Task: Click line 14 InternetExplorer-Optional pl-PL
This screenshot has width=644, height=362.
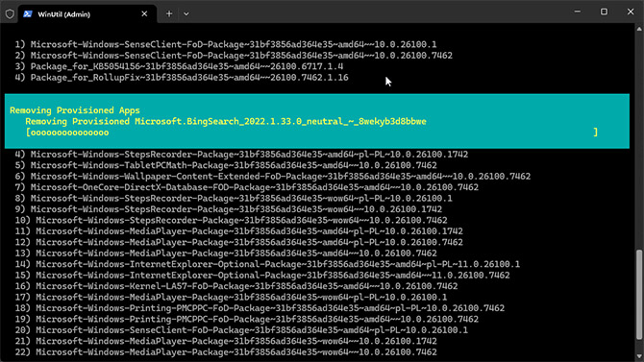Action: [x=267, y=264]
